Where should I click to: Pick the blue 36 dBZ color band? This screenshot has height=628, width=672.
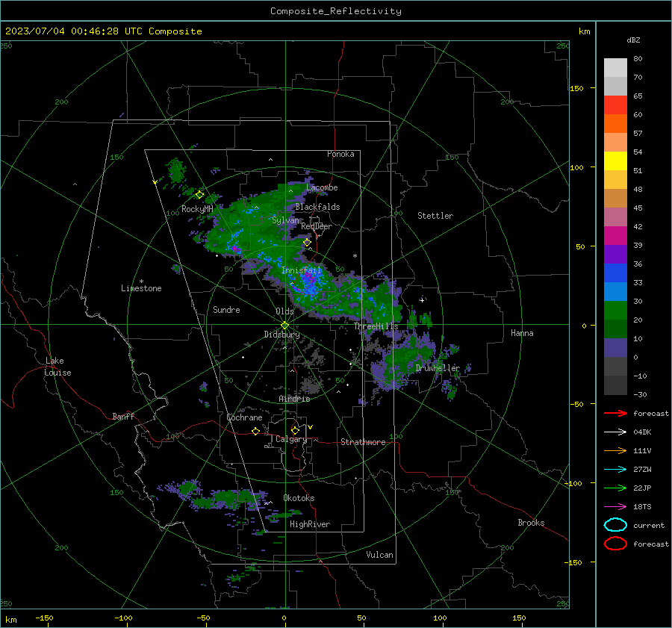pos(615,273)
